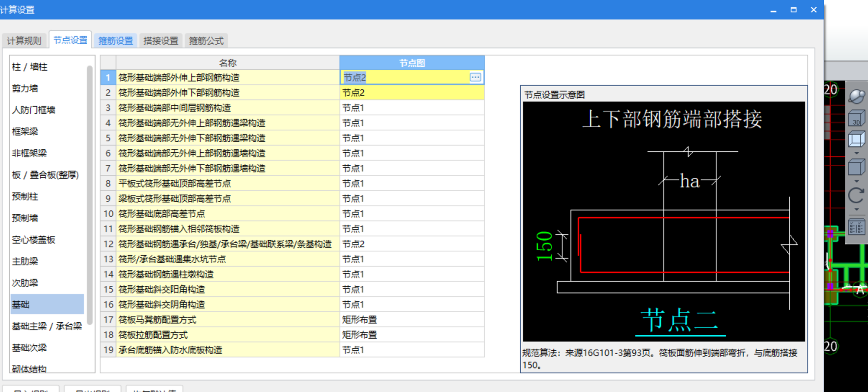
Task: Select row 筏形基础端部无外伸上部钢筋遇梁构造
Action: coord(227,123)
